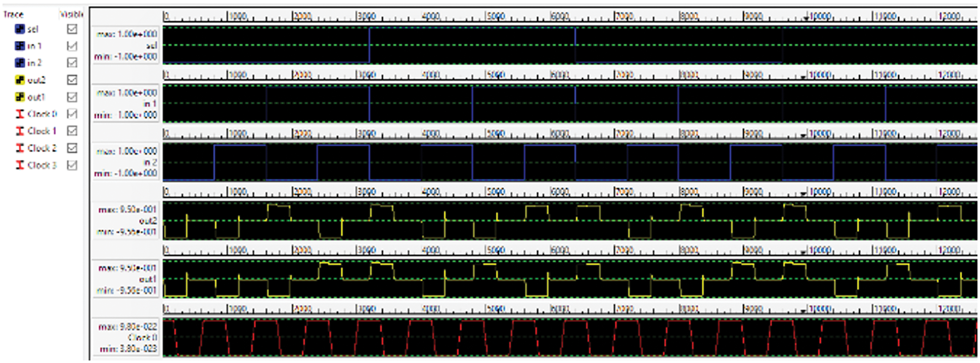Click the in 1 input trace icon

(20, 46)
